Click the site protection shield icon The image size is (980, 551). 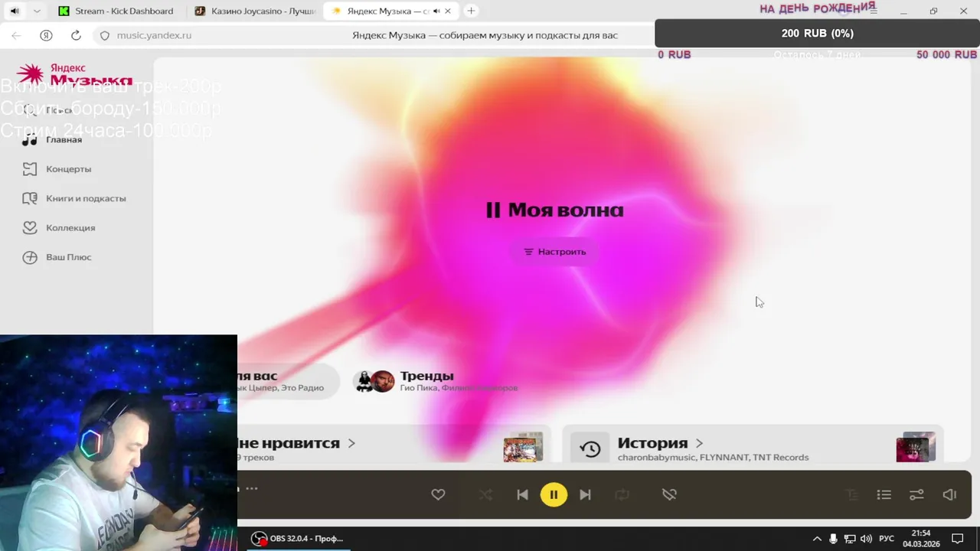(x=105, y=35)
